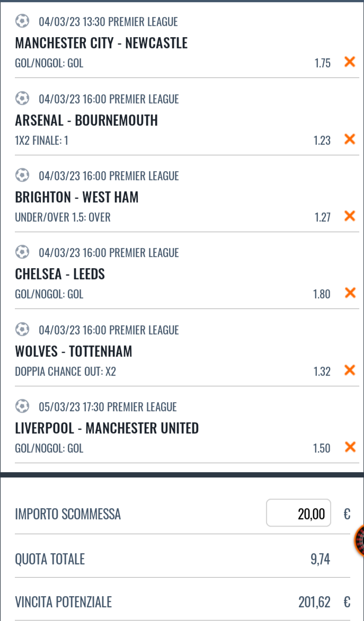This screenshot has width=364, height=621.
Task: Click soccer ball icon for Arsenal match
Action: tap(22, 99)
